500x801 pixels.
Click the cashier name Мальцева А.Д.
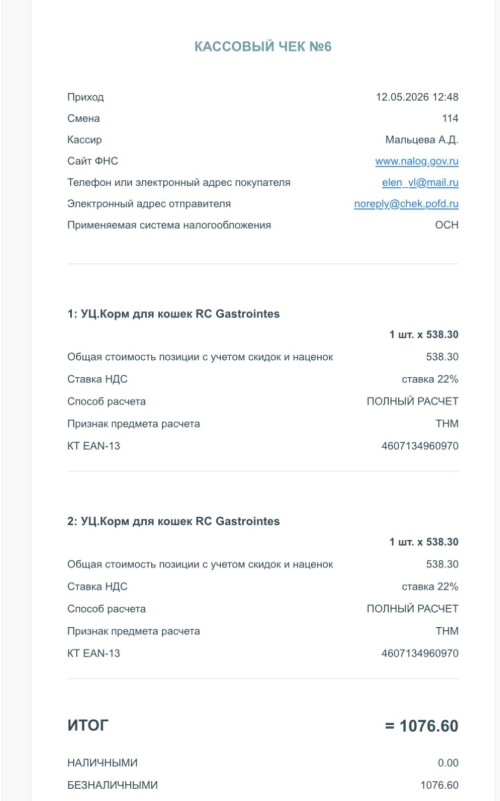[422, 140]
